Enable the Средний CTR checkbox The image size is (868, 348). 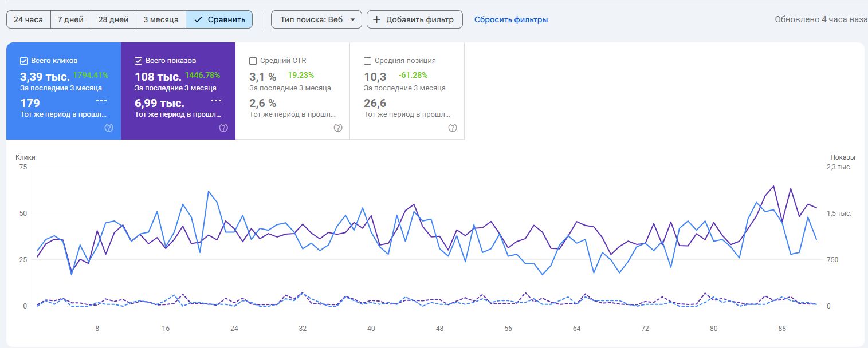[253, 61]
